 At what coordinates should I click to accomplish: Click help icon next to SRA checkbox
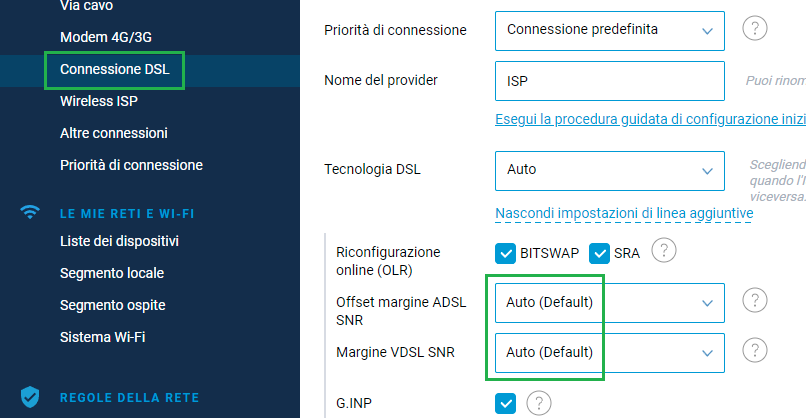pyautogui.click(x=664, y=252)
